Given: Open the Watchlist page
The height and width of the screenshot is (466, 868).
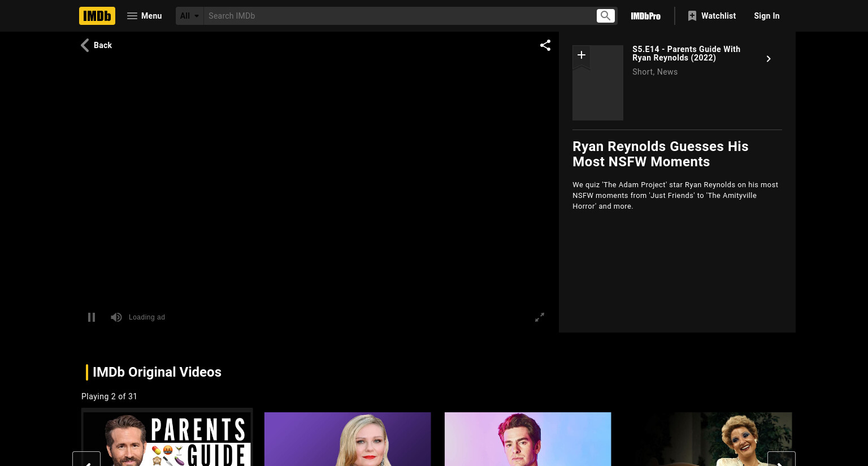Looking at the screenshot, I should pyautogui.click(x=712, y=16).
